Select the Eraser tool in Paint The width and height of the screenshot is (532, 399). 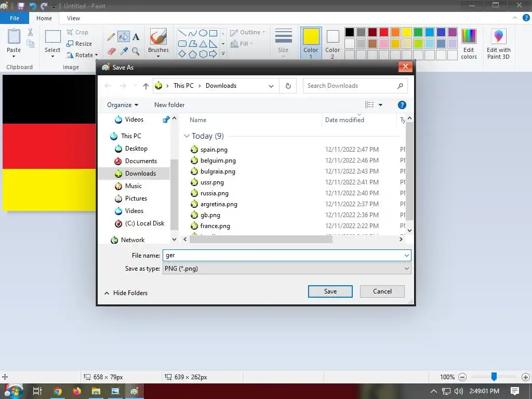tap(111, 51)
